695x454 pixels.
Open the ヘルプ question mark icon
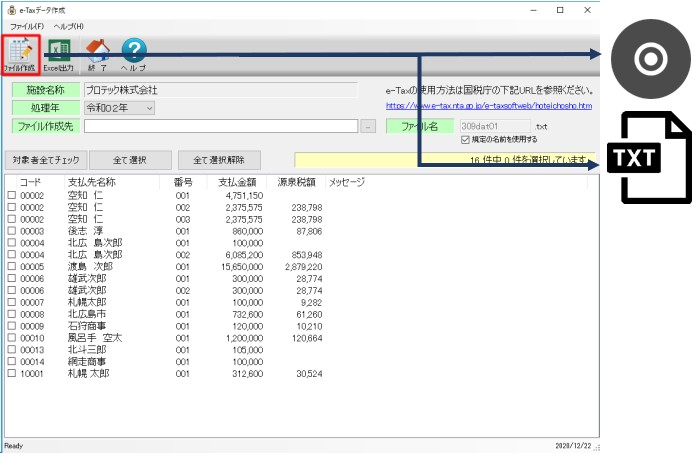click(x=133, y=55)
